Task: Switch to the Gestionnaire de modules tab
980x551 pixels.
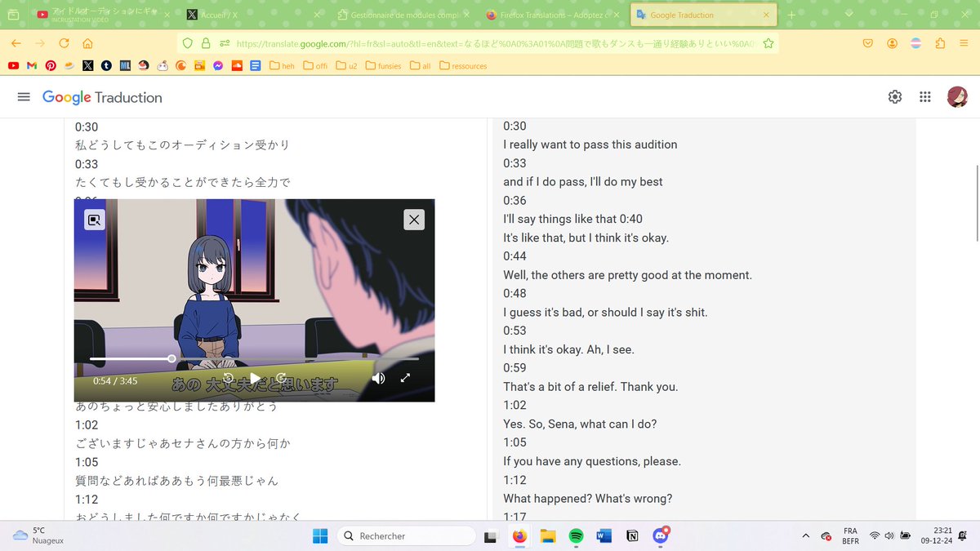Action: tap(403, 15)
